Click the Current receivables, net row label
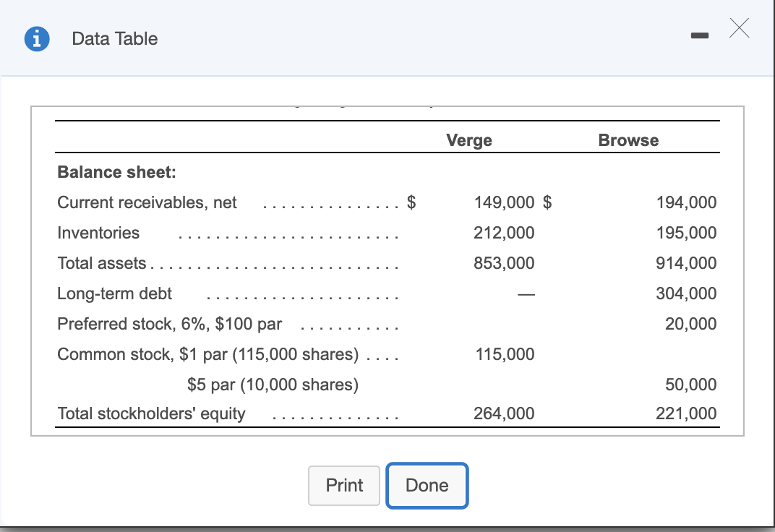775x532 pixels. (x=146, y=202)
